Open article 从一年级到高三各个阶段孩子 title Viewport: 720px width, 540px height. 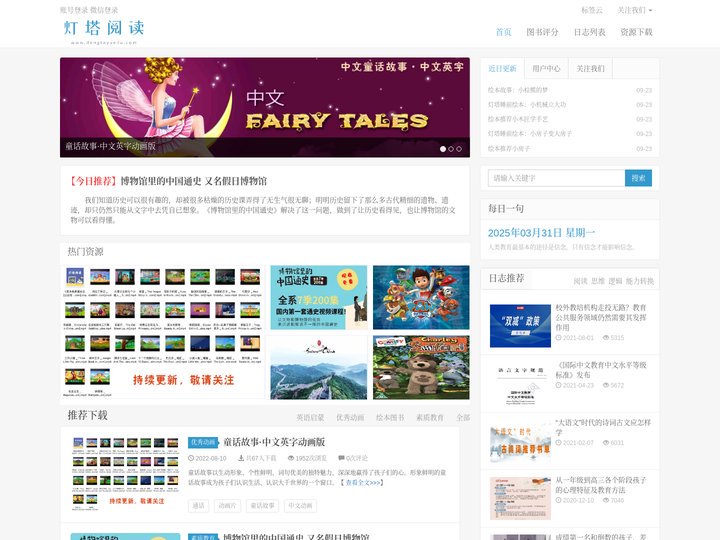(601, 484)
